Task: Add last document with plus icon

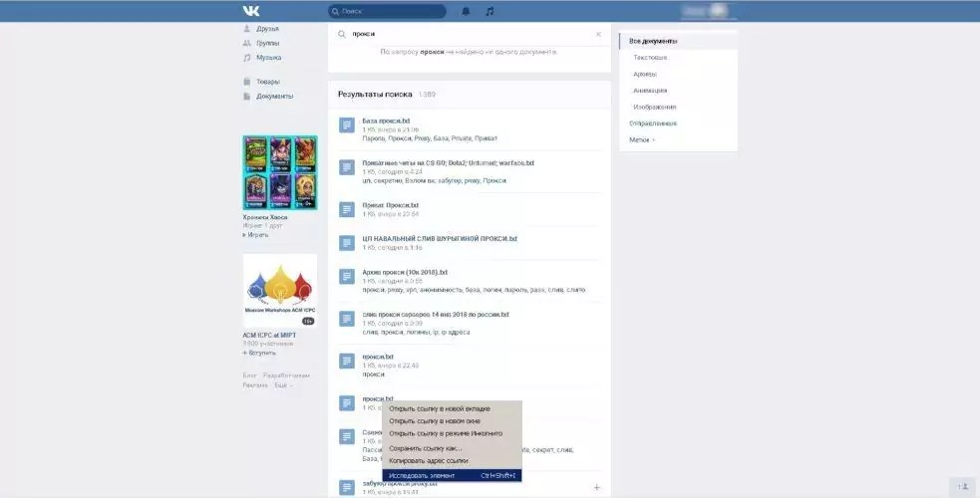Action: (x=597, y=487)
